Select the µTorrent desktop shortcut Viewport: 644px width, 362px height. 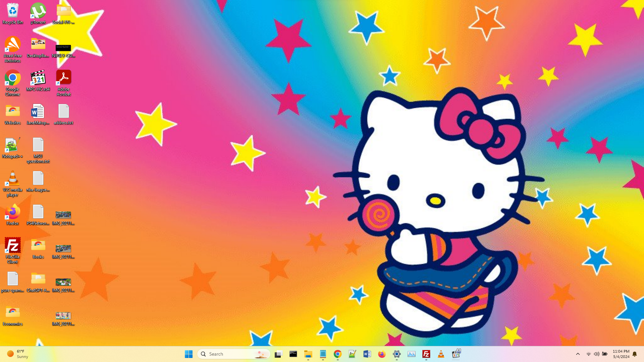38,13
